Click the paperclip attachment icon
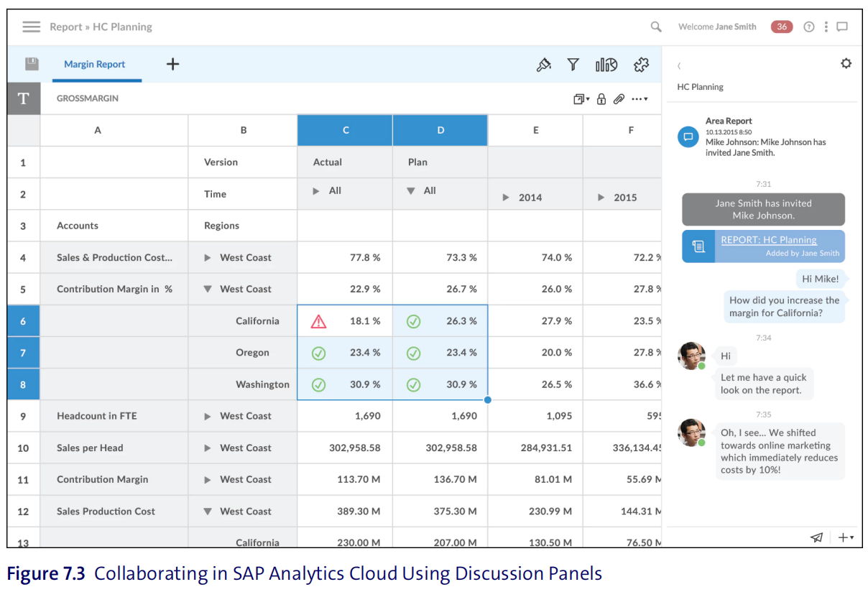This screenshot has width=868, height=592. pyautogui.click(x=619, y=99)
